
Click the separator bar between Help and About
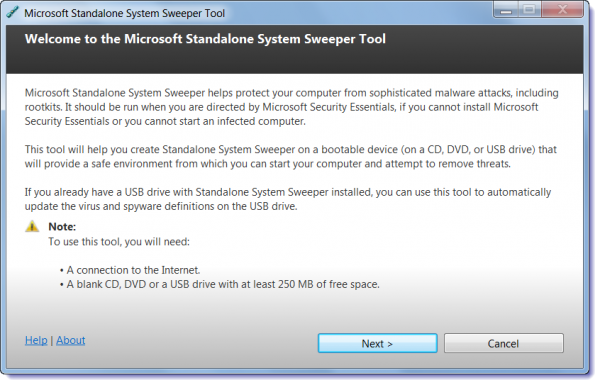pos(52,340)
